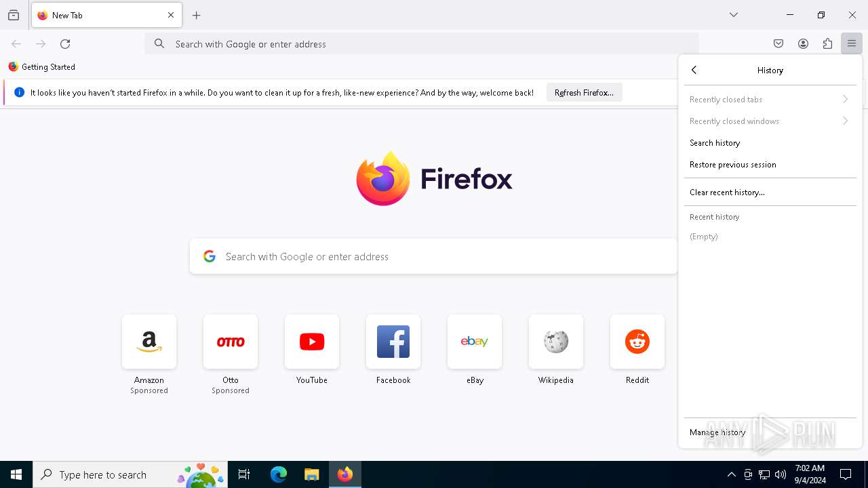Click the info icon in notification bar
The width and height of the screenshot is (868, 488).
pyautogui.click(x=19, y=93)
